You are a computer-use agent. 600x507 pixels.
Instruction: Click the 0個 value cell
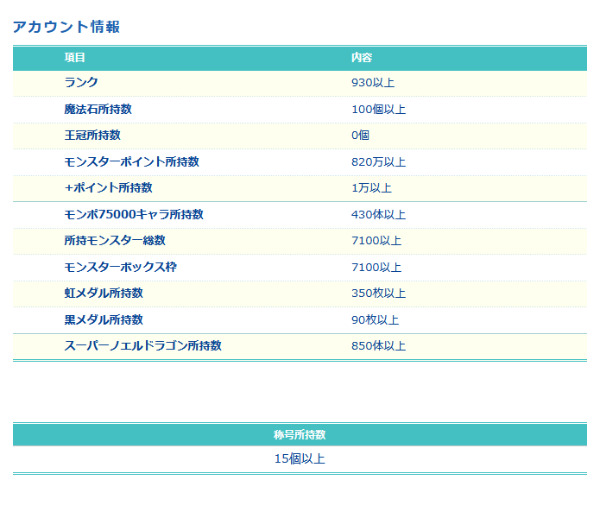coord(361,135)
